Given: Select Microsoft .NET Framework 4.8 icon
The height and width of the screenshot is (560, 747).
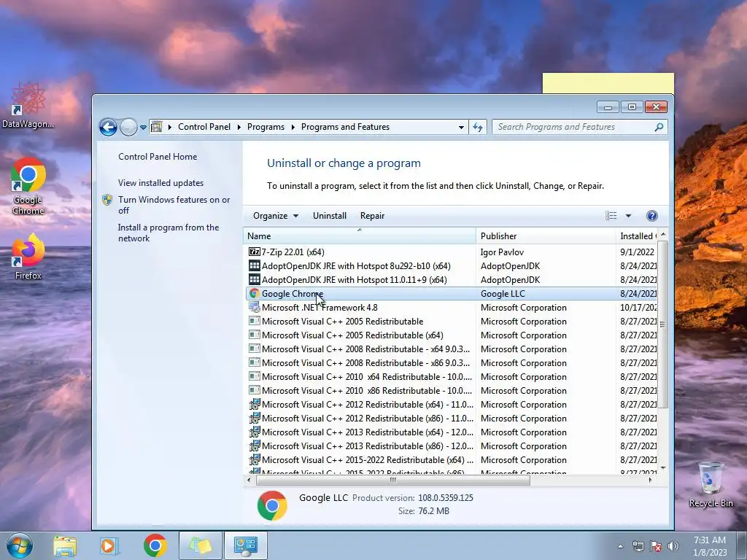Looking at the screenshot, I should pos(255,308).
